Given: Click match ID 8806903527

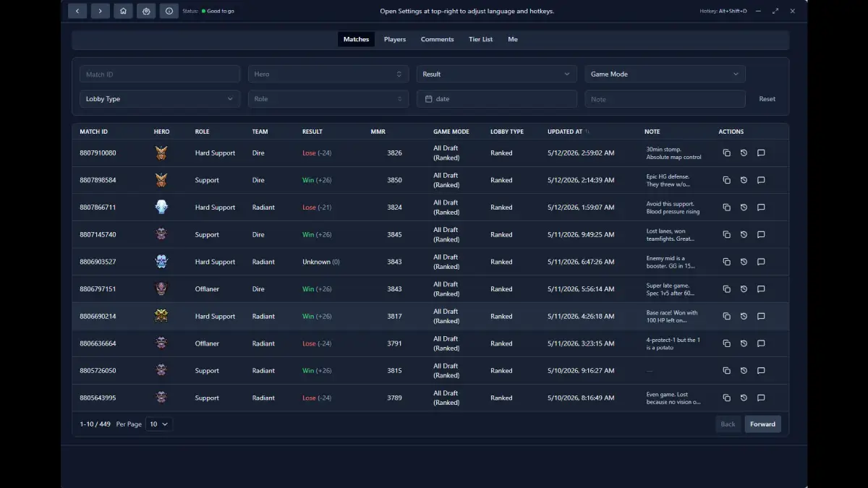Looking at the screenshot, I should [x=98, y=262].
